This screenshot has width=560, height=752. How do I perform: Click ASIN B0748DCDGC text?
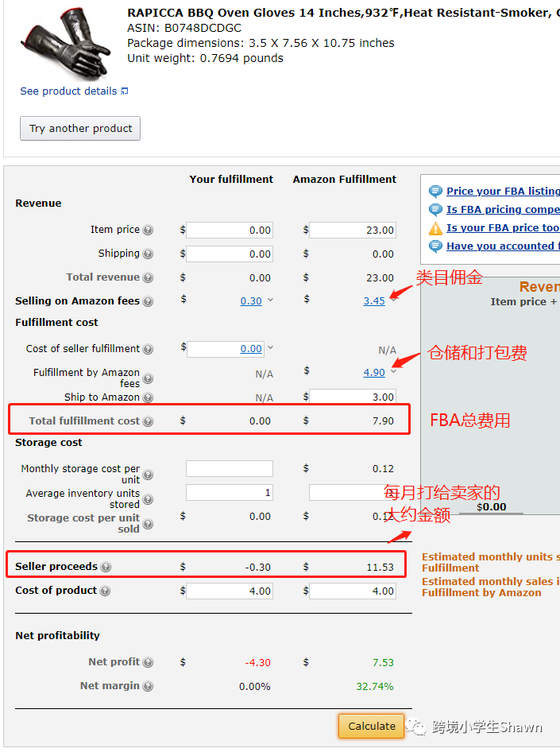point(184,29)
